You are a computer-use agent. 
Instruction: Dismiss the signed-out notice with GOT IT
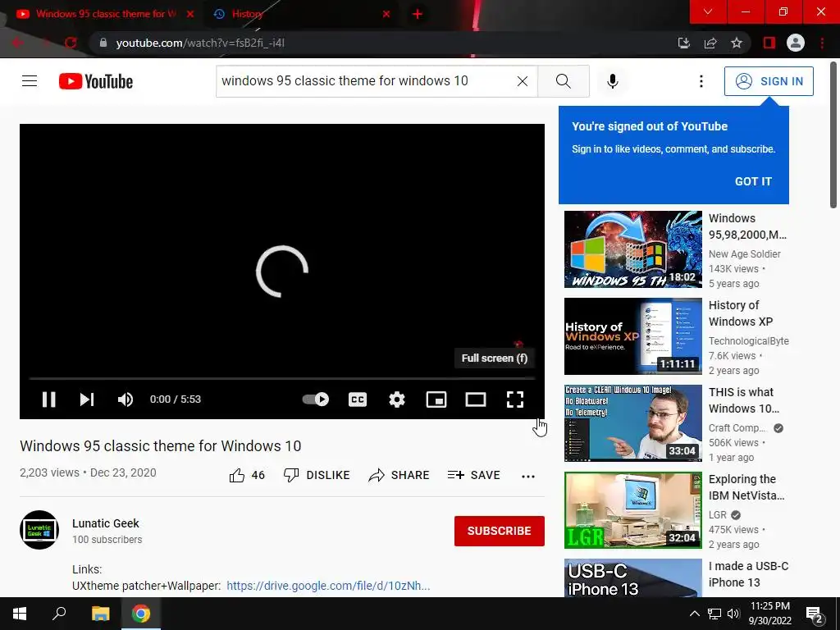coord(753,181)
